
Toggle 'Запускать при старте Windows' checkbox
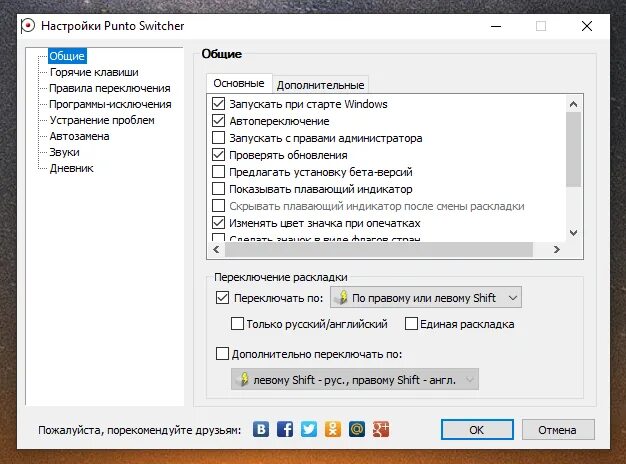(x=218, y=104)
